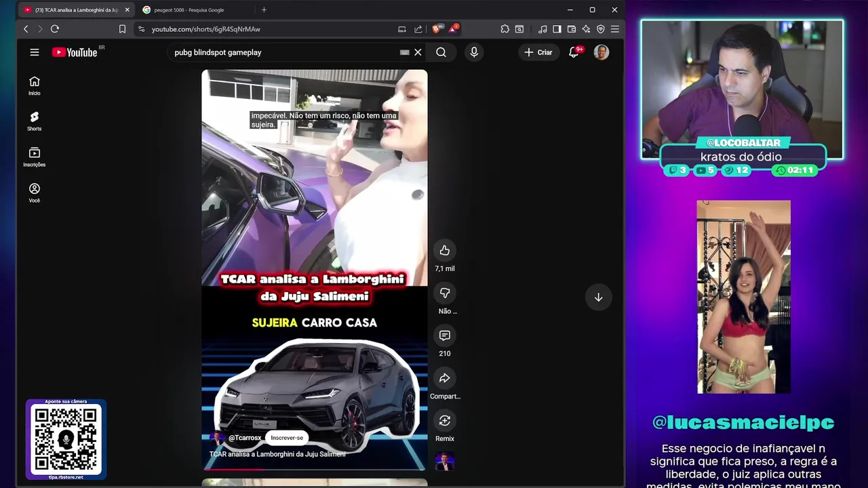
Task: Click the search magnifier button
Action: (441, 52)
